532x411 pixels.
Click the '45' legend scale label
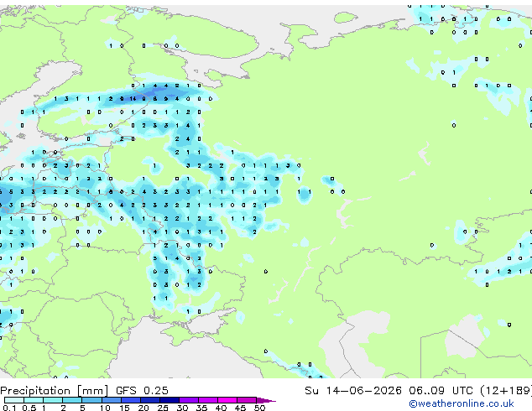click(240, 408)
